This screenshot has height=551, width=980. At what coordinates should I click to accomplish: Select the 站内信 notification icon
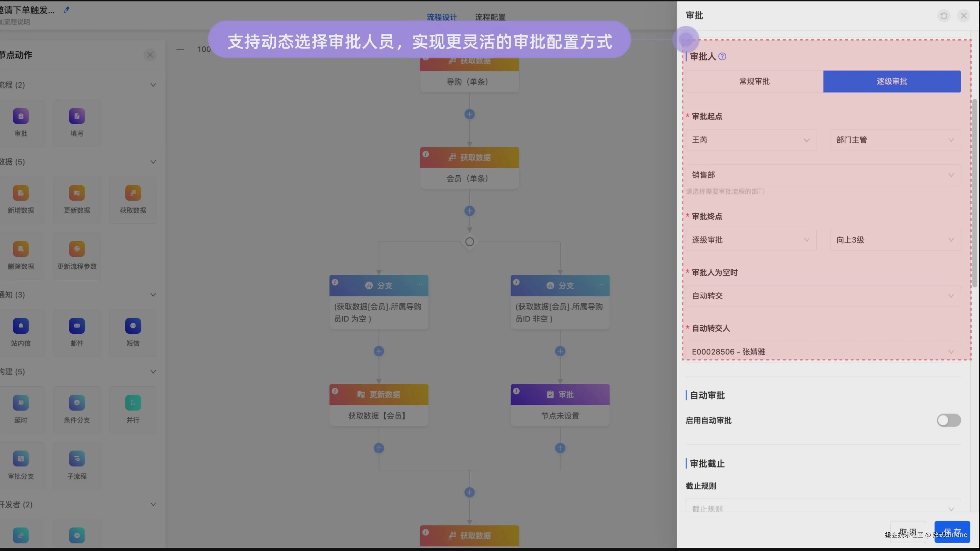click(20, 326)
